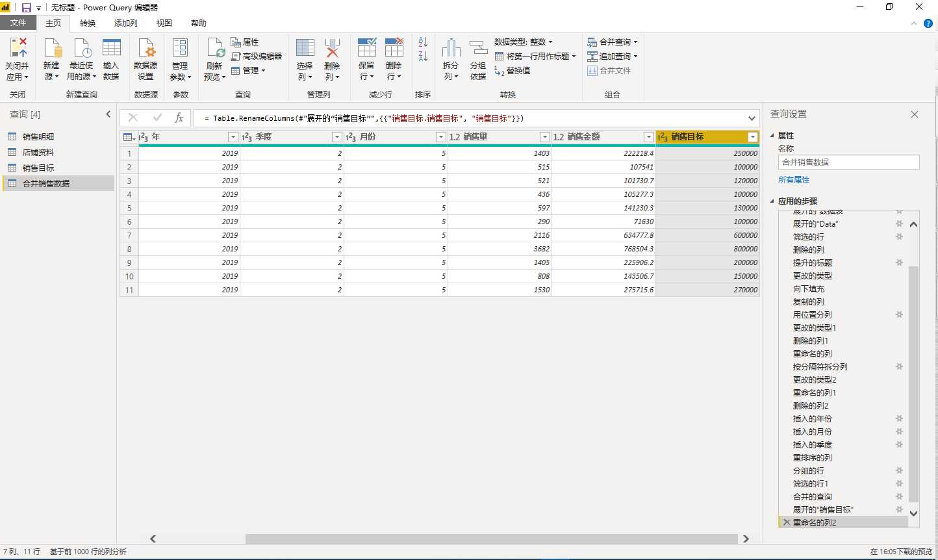Open Manage Parameters button
The height and width of the screenshot is (560, 938).
(181, 59)
